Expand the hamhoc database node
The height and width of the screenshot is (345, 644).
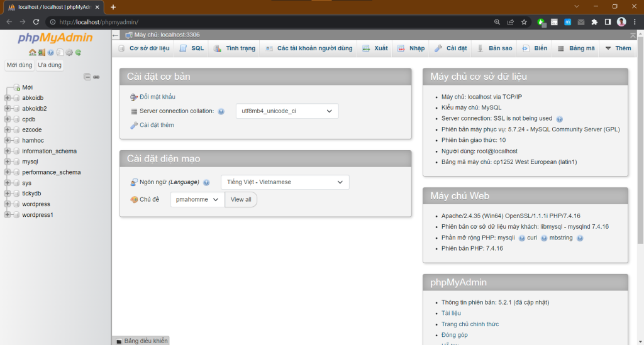[x=7, y=140]
